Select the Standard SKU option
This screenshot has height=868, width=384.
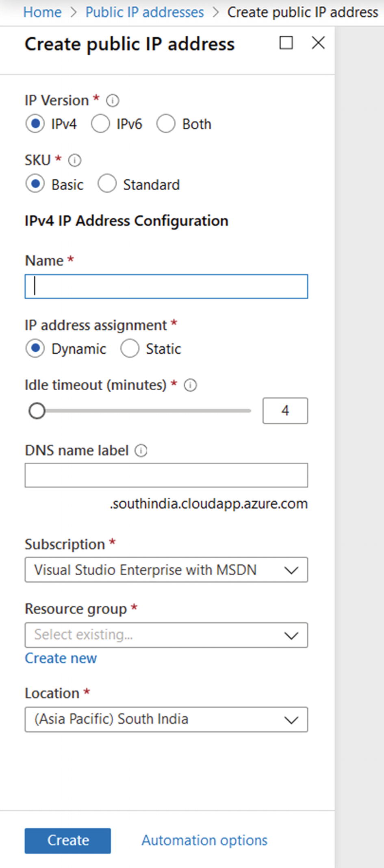[107, 184]
